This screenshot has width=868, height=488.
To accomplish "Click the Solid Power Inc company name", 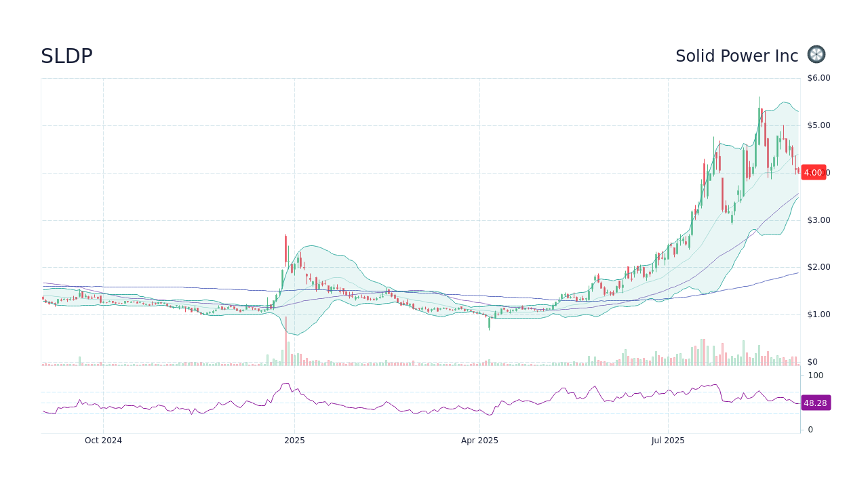I will coord(737,56).
